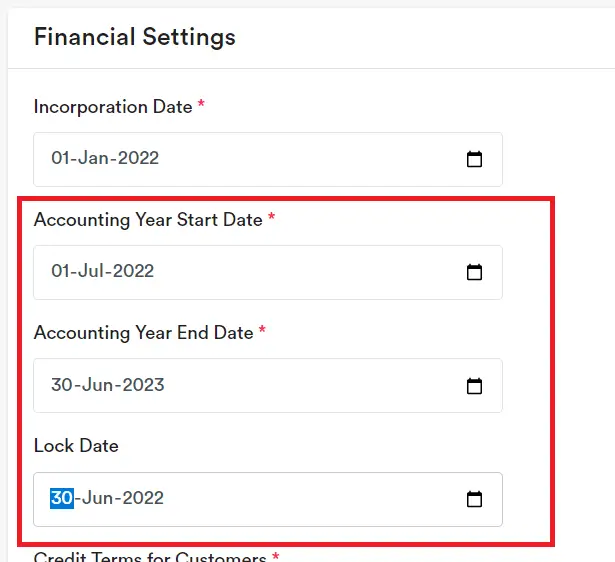The height and width of the screenshot is (562, 615).
Task: Select day "30" in Accounting Year End Date
Action: tap(62, 385)
